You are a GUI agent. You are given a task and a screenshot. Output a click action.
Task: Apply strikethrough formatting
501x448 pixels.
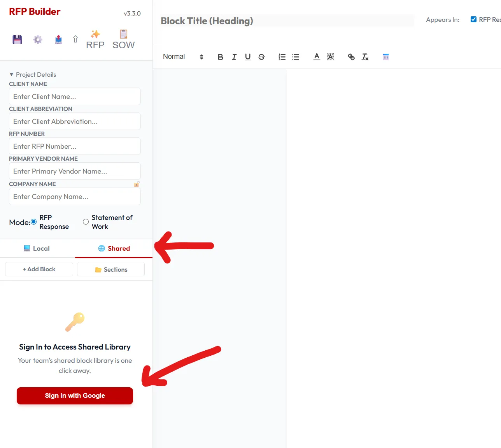tap(261, 57)
